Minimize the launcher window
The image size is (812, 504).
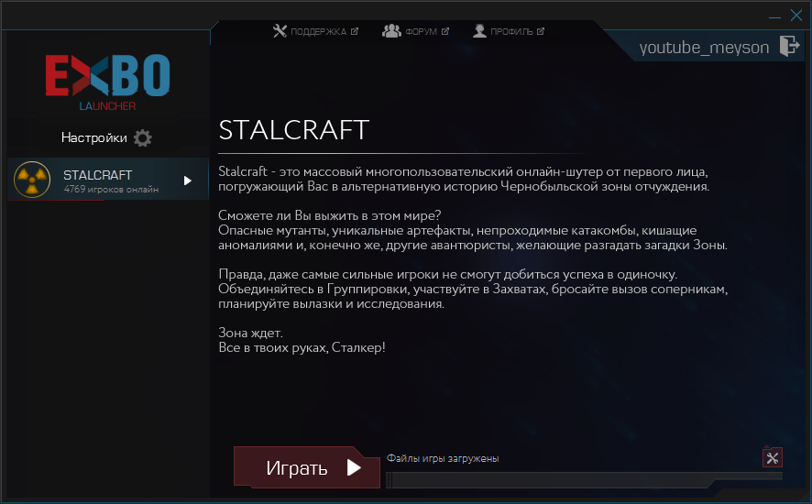tap(774, 16)
